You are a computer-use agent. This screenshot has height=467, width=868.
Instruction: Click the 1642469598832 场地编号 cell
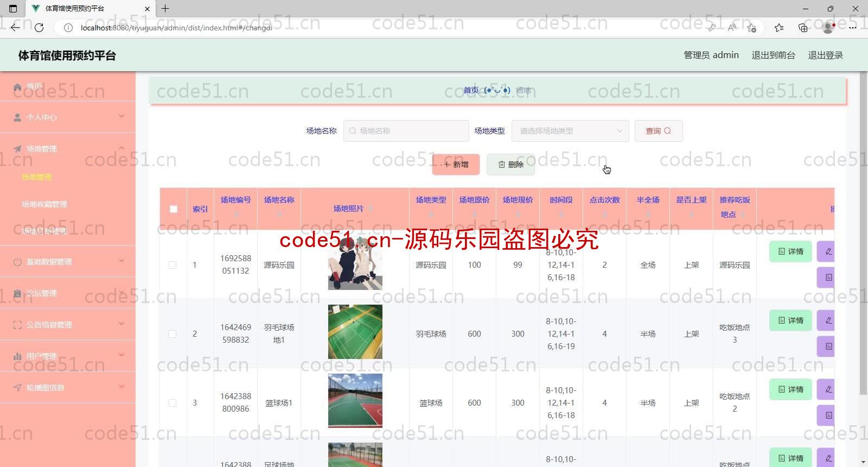point(235,333)
